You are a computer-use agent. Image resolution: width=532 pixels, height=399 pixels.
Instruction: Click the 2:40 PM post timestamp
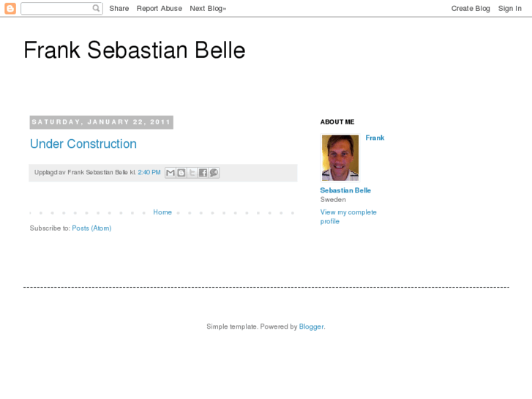click(x=149, y=173)
